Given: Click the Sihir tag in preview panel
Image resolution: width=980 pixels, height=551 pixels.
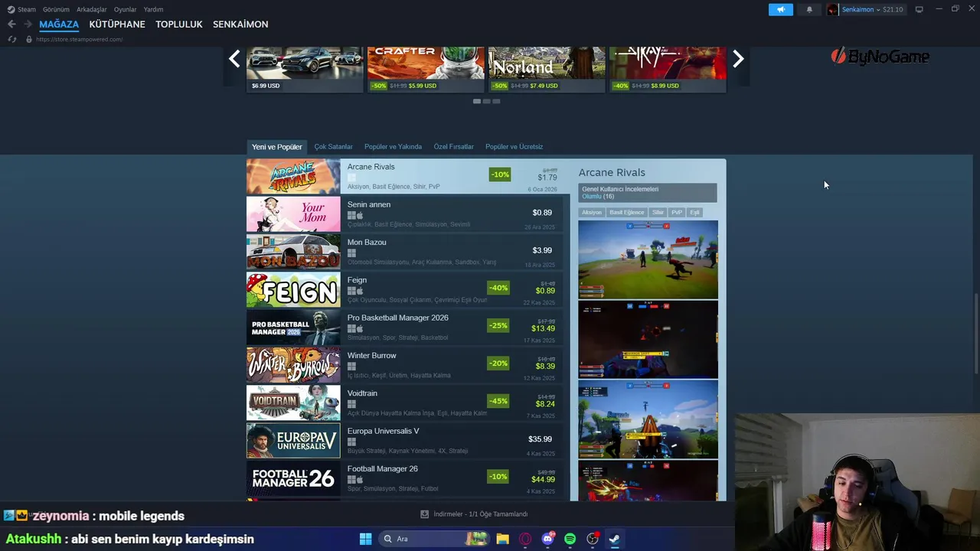Looking at the screenshot, I should [658, 213].
